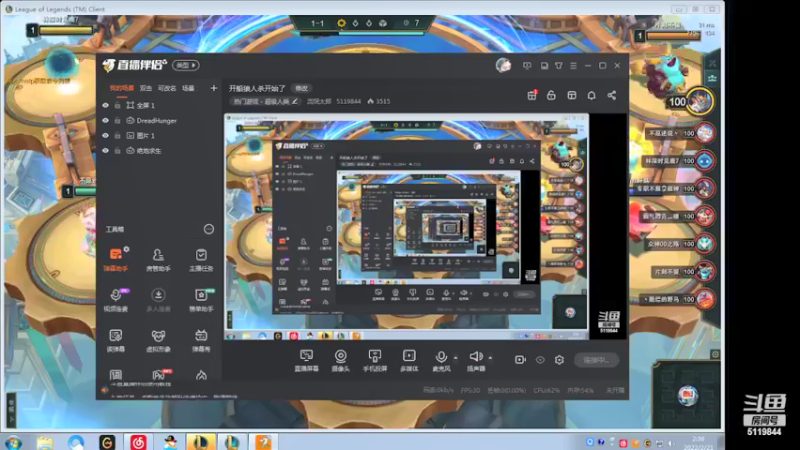
Task: Open File Explorer from the taskbar
Action: (x=44, y=442)
